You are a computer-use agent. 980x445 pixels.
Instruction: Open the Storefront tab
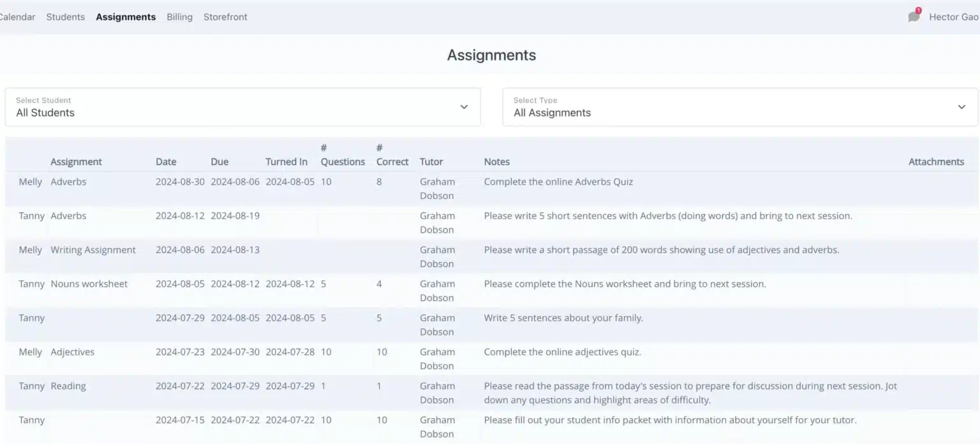pyautogui.click(x=225, y=17)
